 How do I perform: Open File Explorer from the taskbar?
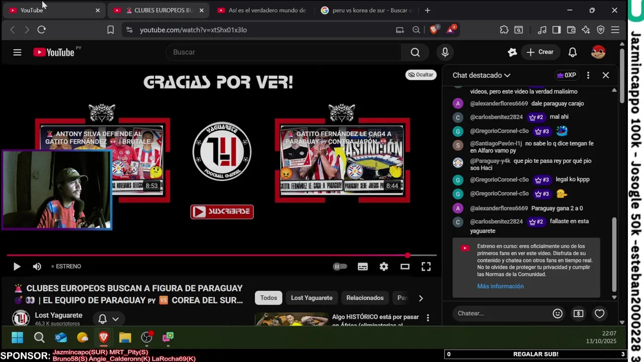click(x=125, y=337)
